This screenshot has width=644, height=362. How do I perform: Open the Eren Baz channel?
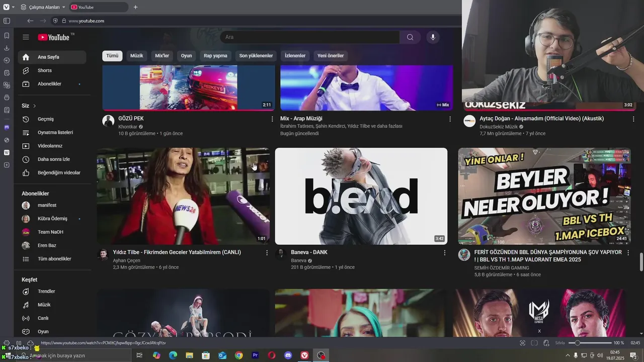point(52,245)
